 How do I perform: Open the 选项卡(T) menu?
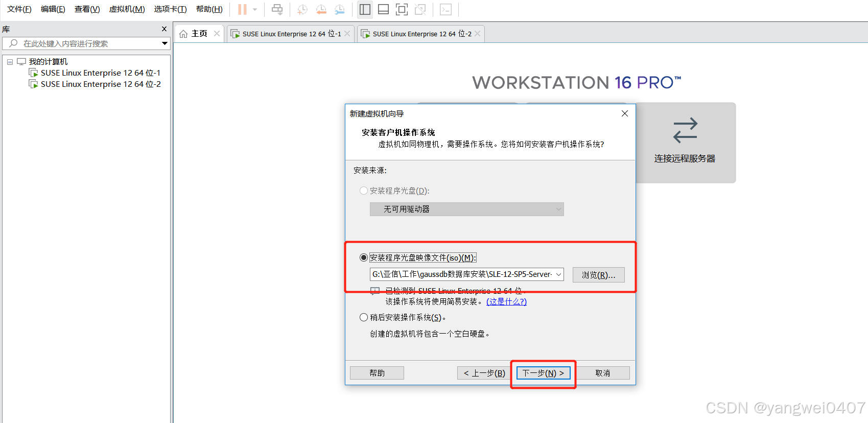(171, 9)
